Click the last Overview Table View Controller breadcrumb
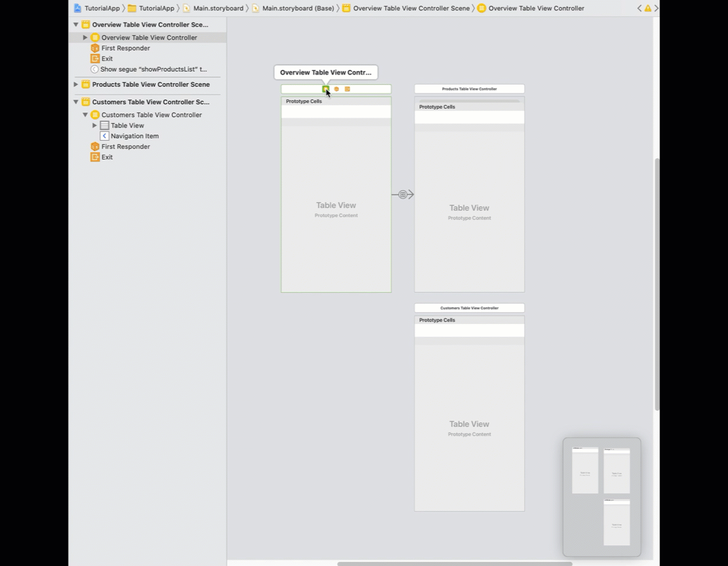The image size is (728, 566). (x=531, y=8)
